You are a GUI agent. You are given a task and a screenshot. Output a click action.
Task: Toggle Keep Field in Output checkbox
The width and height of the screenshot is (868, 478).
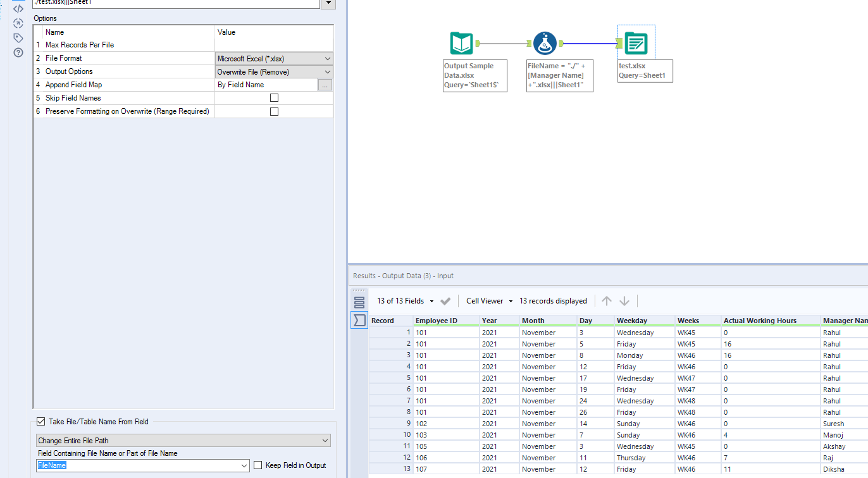tap(257, 465)
